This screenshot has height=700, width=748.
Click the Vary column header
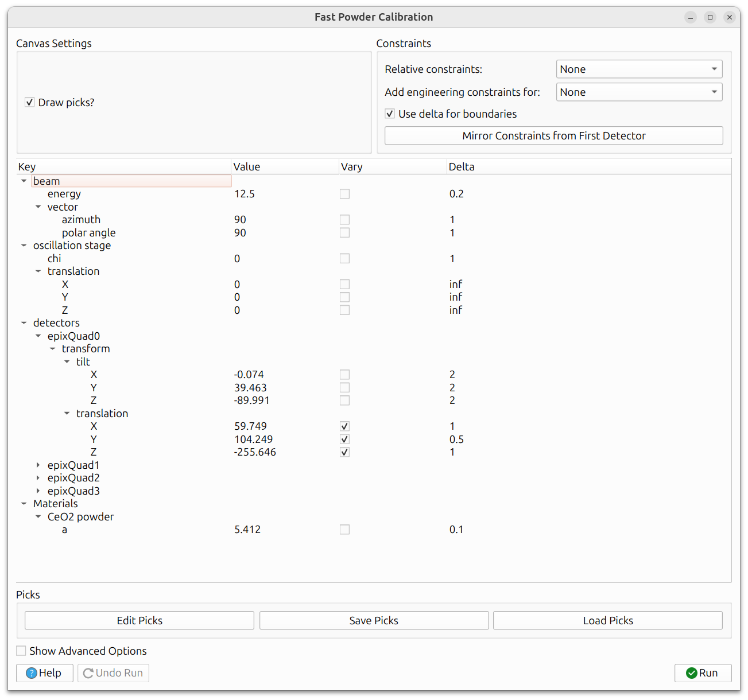click(x=393, y=167)
